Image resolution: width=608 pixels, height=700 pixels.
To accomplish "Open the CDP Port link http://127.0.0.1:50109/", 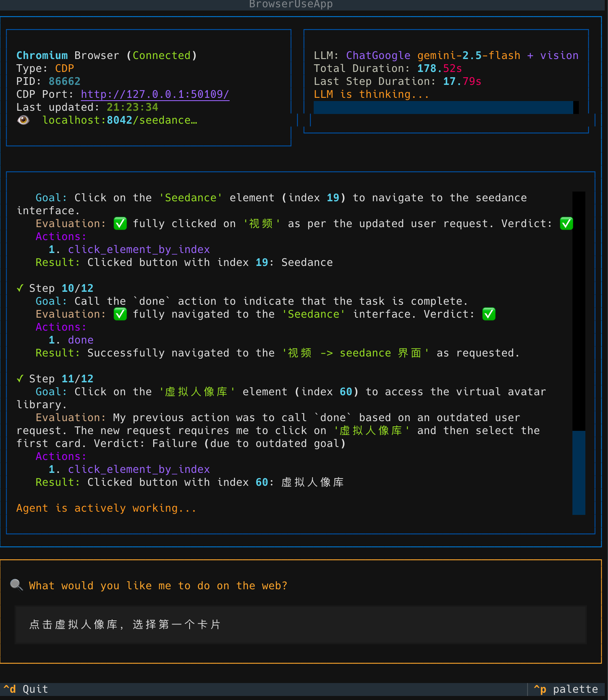I will tap(155, 94).
